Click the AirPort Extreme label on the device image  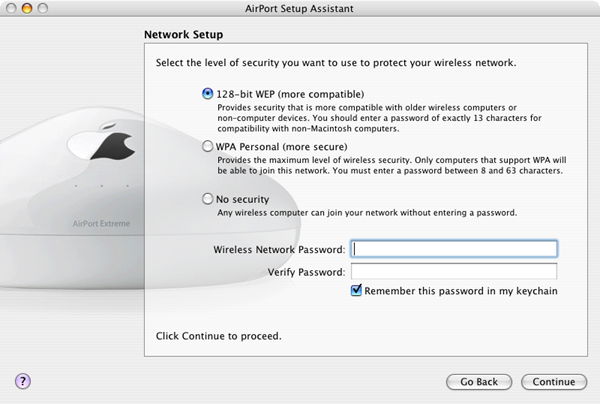(101, 223)
